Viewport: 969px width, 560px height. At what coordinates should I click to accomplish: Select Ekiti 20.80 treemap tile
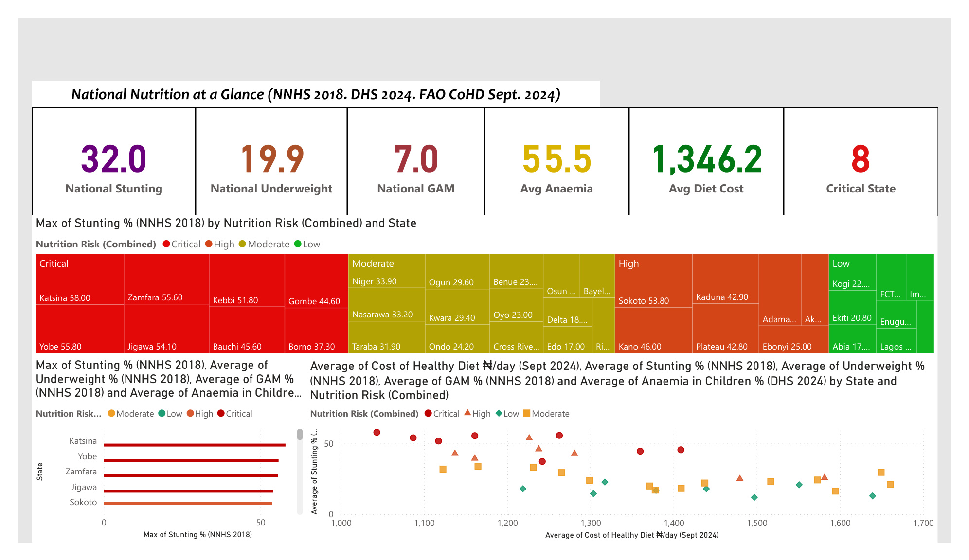pyautogui.click(x=852, y=308)
